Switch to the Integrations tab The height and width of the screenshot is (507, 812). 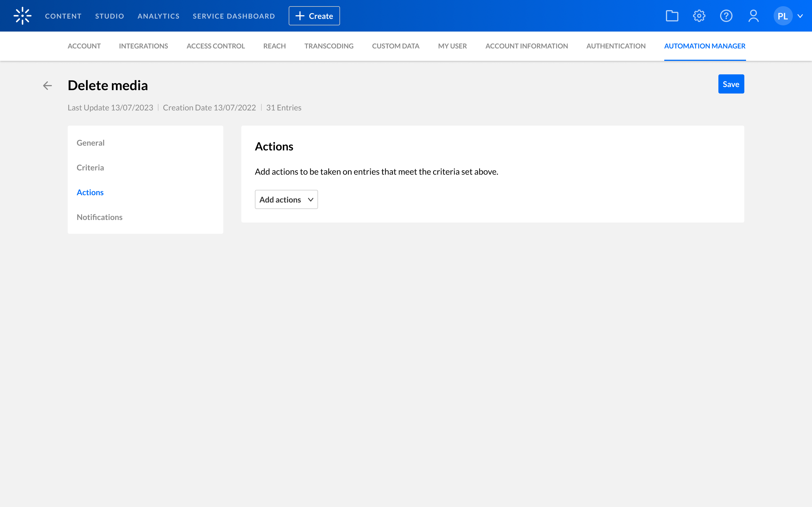click(x=143, y=46)
